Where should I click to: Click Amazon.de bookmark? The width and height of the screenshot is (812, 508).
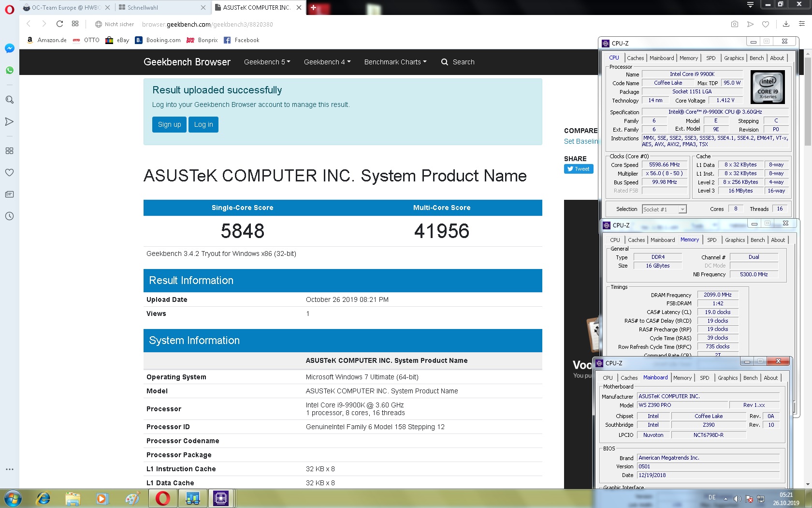pyautogui.click(x=47, y=40)
